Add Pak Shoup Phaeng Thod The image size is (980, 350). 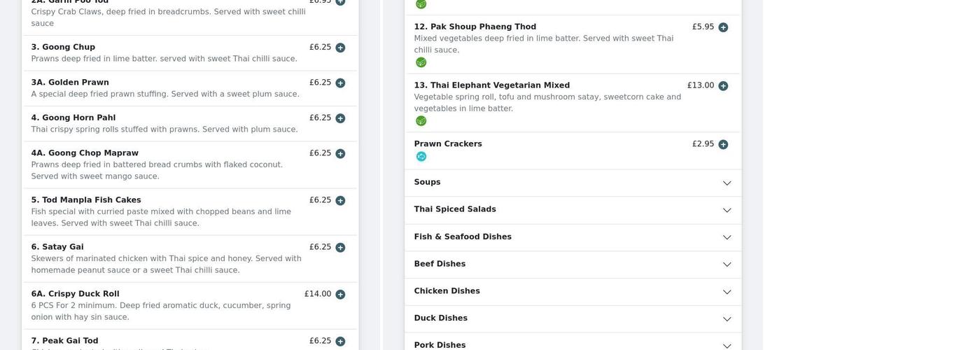click(723, 27)
